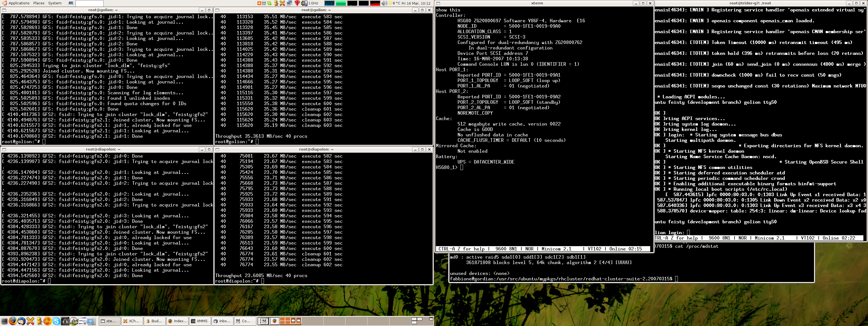Click the green checkmark tray icon

coord(270,3)
